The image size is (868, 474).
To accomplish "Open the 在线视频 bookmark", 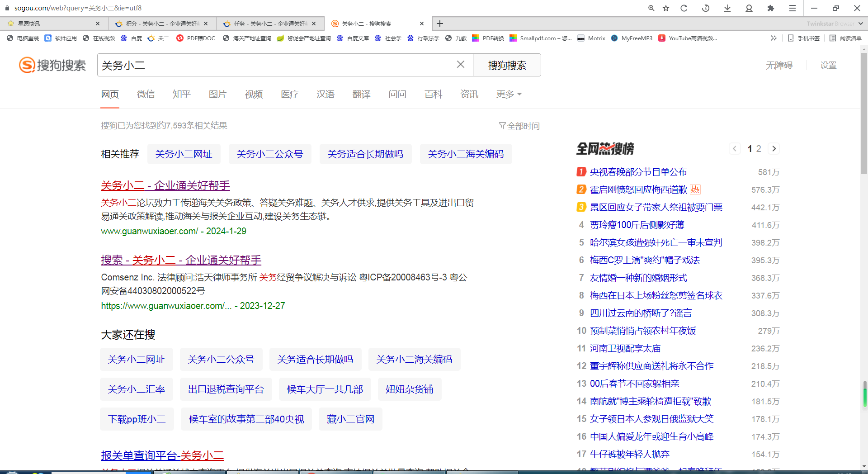I will point(99,38).
